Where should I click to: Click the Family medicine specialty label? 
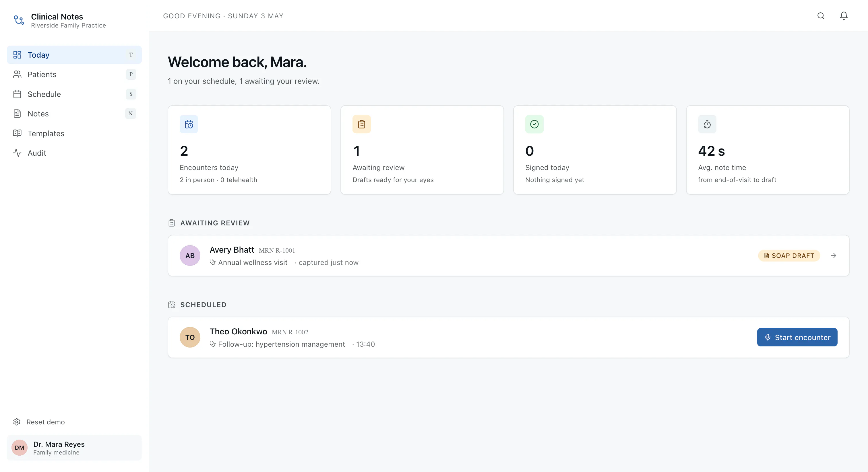(56, 453)
